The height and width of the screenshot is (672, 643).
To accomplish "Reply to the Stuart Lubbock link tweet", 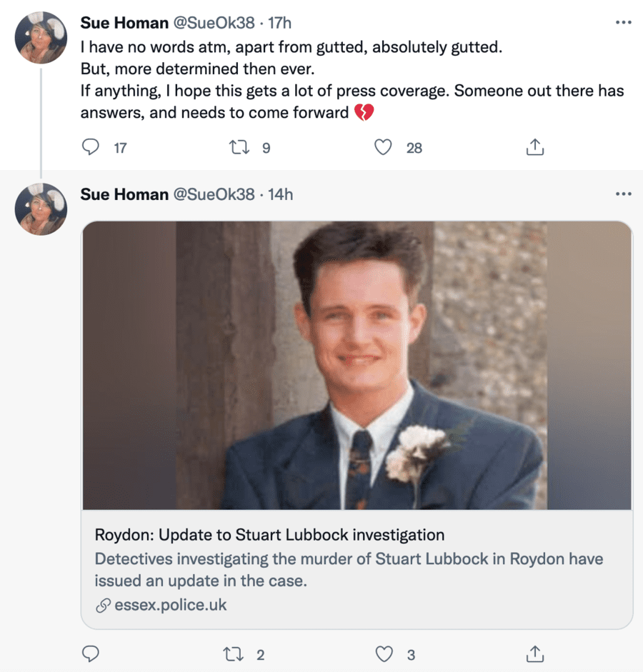I will 91,654.
